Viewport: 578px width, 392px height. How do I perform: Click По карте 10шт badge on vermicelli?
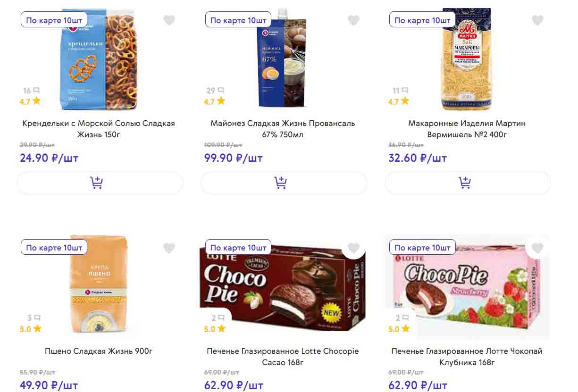(x=422, y=20)
